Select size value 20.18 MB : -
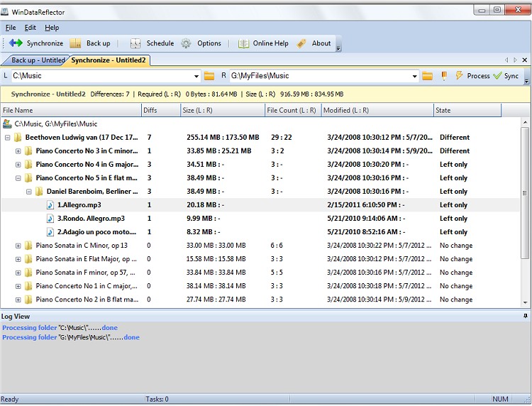This screenshot has height=406, width=532. [x=205, y=205]
